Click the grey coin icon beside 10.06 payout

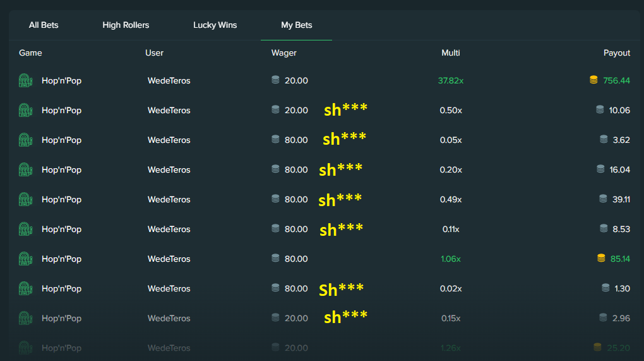point(600,109)
